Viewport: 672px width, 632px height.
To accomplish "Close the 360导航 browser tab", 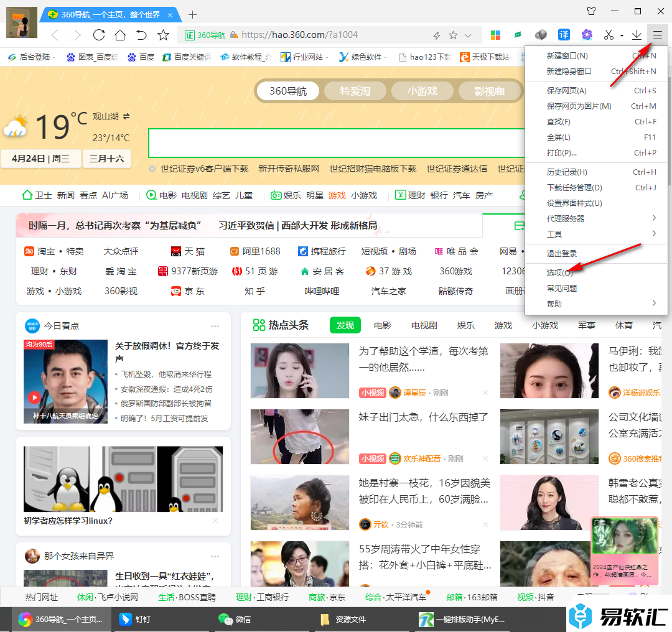I will (170, 15).
